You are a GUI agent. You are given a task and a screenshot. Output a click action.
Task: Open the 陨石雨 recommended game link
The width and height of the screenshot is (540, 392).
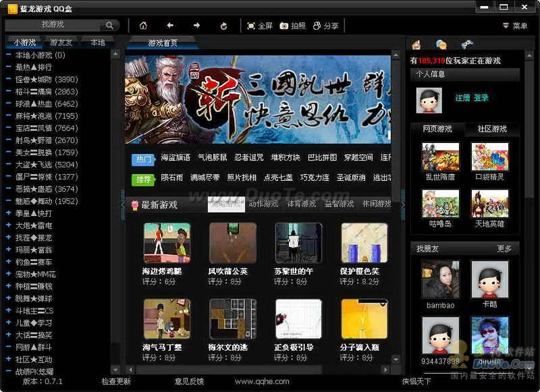(172, 177)
